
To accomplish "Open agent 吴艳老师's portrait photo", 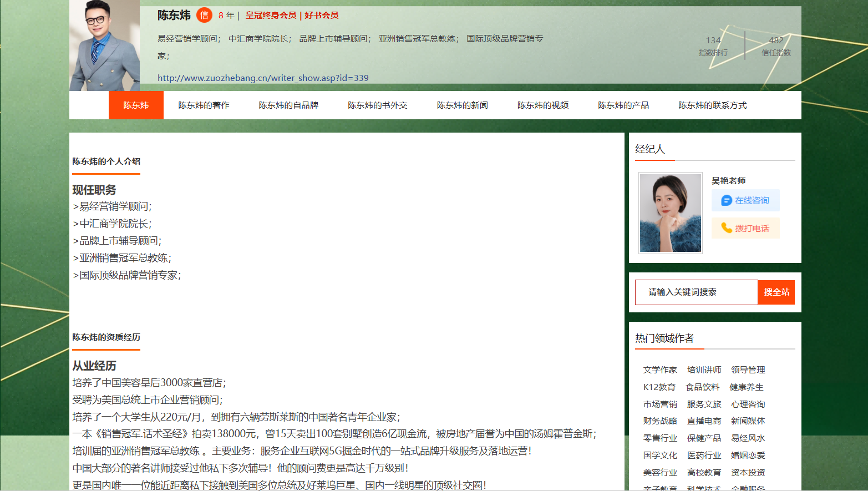I will pyautogui.click(x=671, y=213).
